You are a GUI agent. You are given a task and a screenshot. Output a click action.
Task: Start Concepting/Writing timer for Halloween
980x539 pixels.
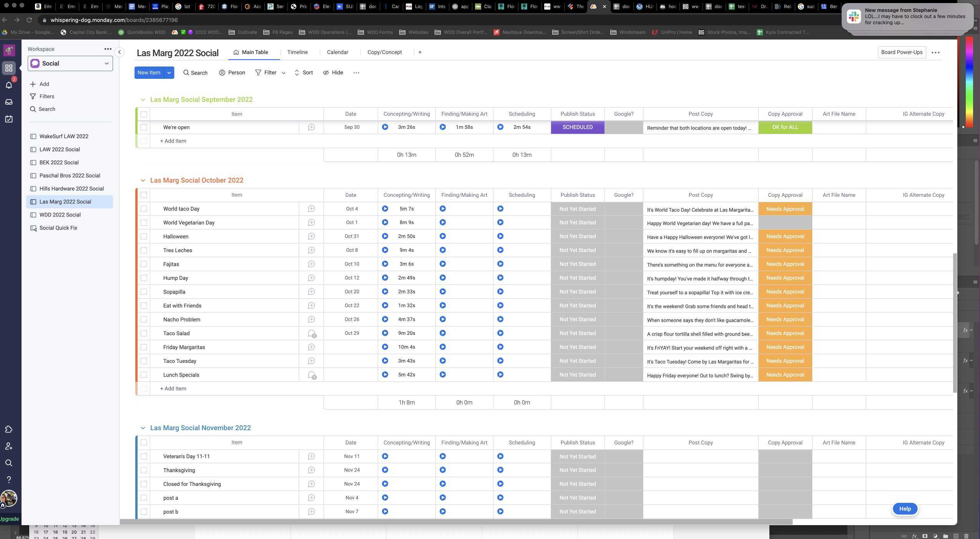[x=385, y=236]
